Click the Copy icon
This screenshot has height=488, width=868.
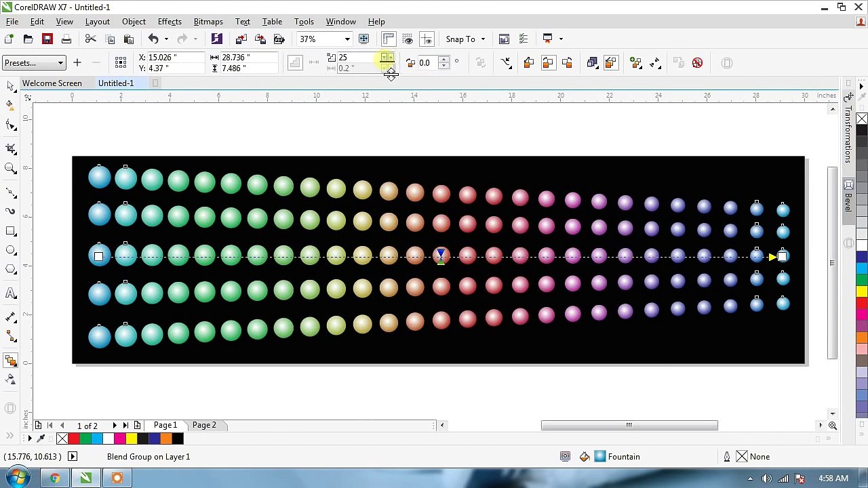[x=110, y=39]
